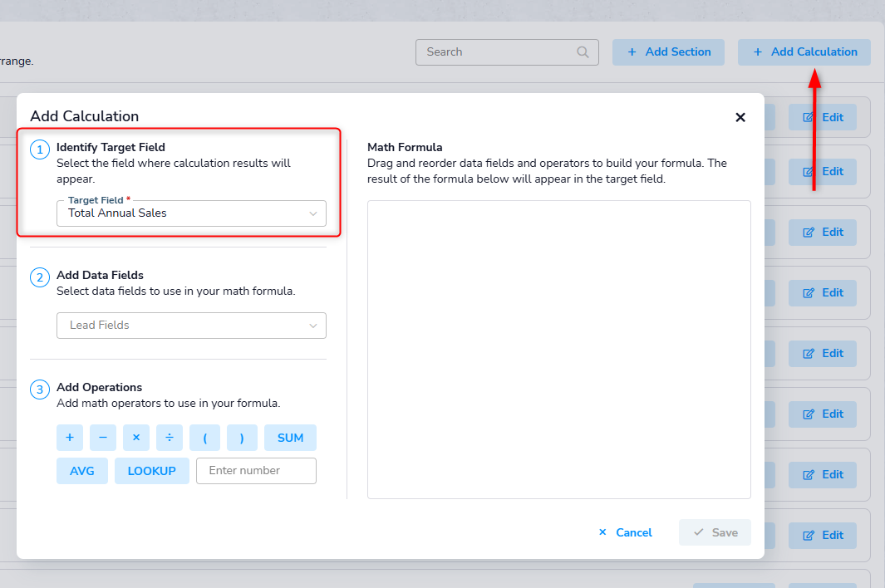Focus the Search box
The image size is (885, 588).
497,51
